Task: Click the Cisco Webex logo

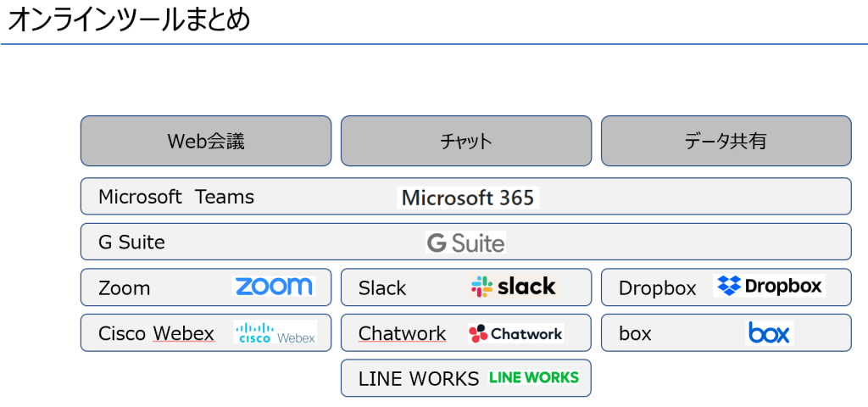Action: (x=275, y=332)
